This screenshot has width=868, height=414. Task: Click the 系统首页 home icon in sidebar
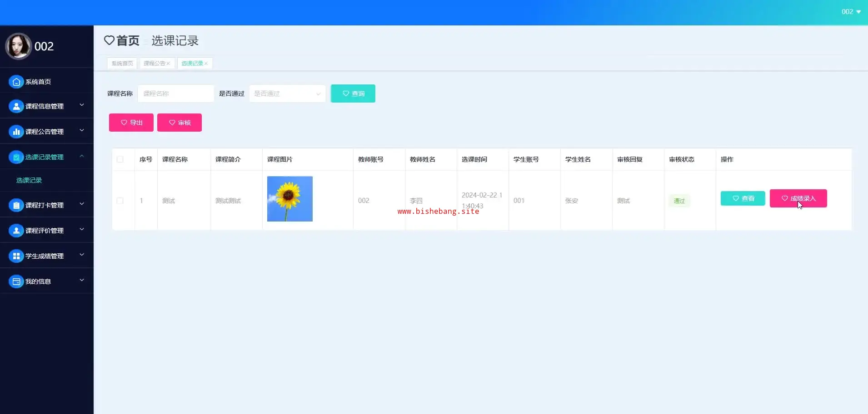[16, 82]
